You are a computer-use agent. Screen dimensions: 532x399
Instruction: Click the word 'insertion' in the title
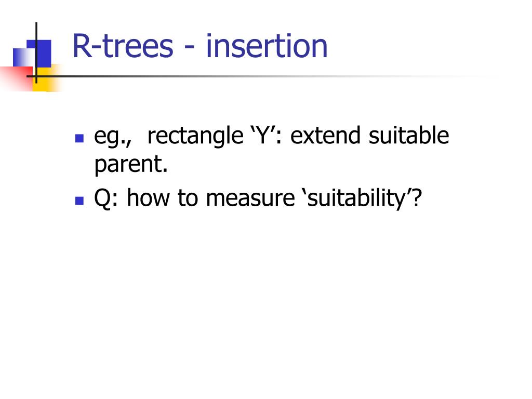[267, 46]
